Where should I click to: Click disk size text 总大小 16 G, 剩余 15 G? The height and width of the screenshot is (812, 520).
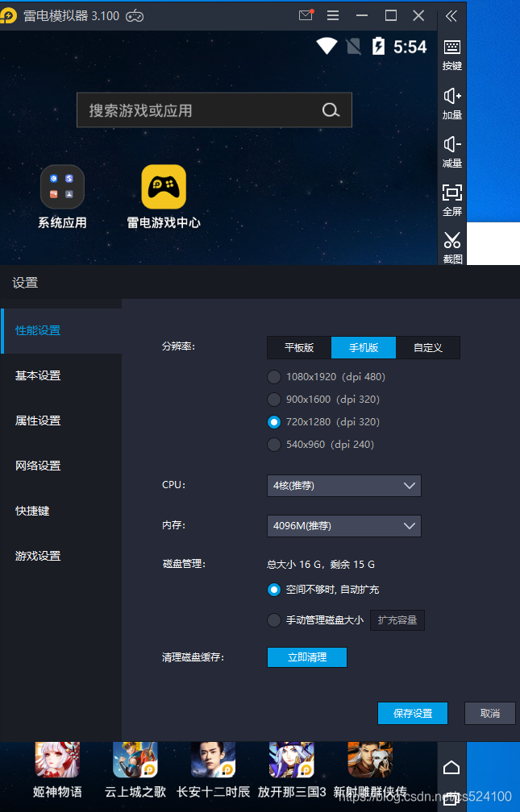[x=320, y=565]
